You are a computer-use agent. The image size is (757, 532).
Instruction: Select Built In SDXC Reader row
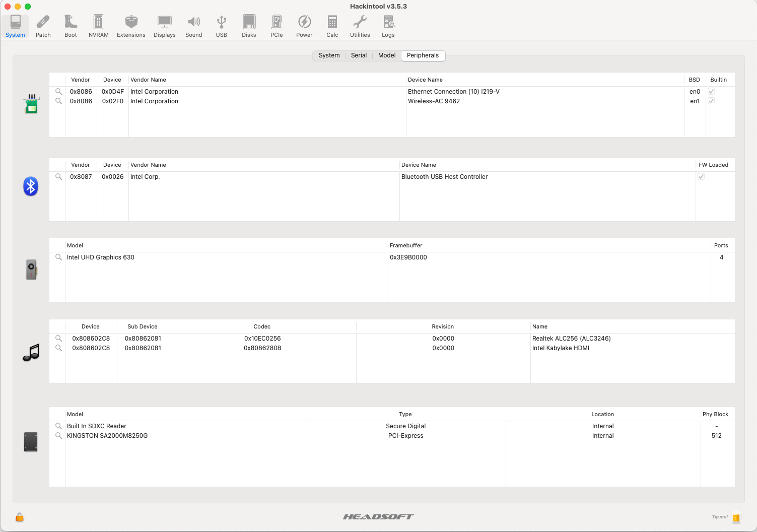coord(392,426)
